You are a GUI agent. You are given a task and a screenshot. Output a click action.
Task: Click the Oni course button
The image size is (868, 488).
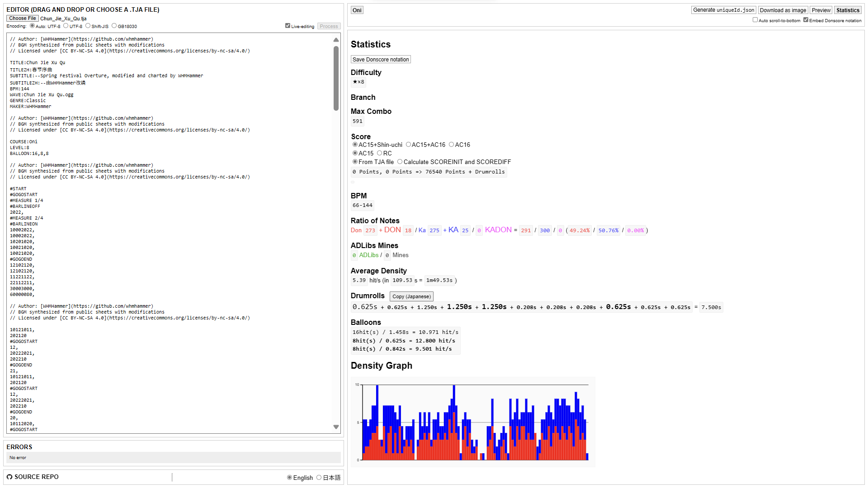pyautogui.click(x=357, y=10)
